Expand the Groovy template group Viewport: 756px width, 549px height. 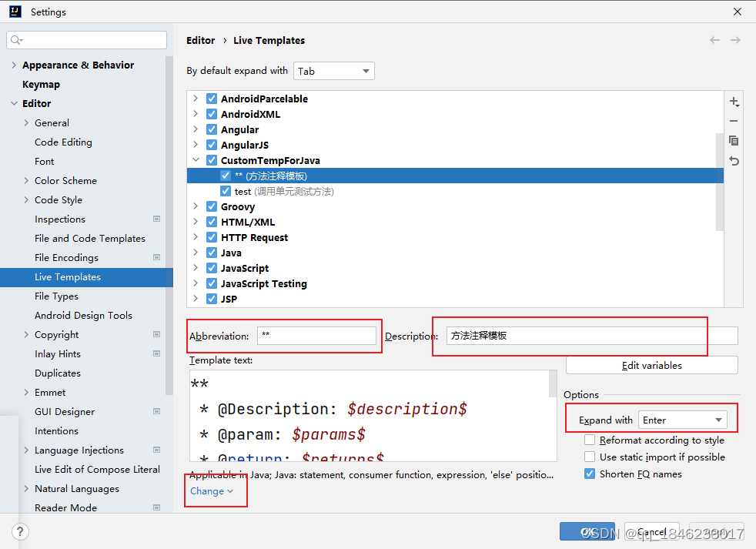tap(196, 206)
